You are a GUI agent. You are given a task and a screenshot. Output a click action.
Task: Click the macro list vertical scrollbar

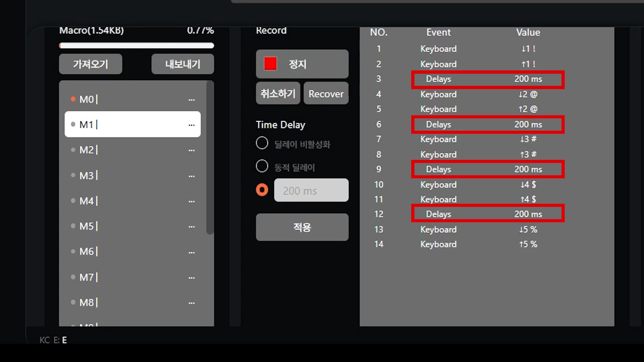pyautogui.click(x=210, y=158)
